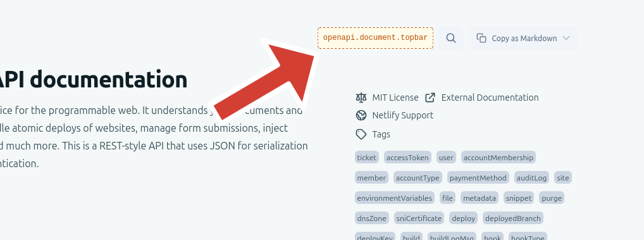Select the deployedBranch tag

[513, 218]
